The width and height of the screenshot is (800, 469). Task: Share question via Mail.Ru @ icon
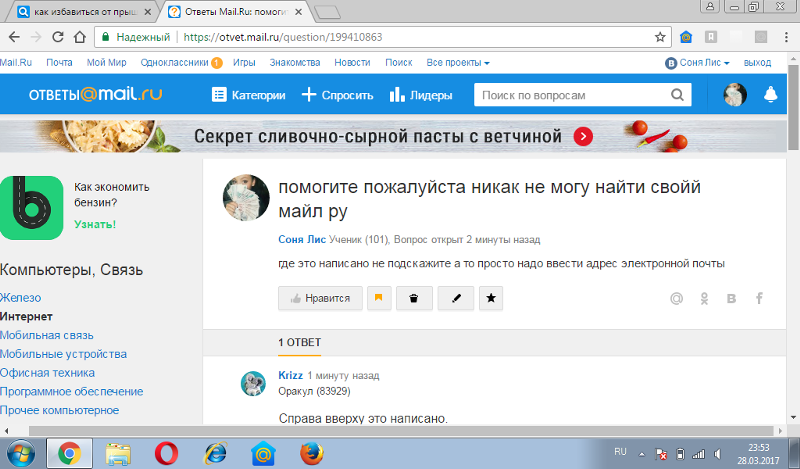677,299
